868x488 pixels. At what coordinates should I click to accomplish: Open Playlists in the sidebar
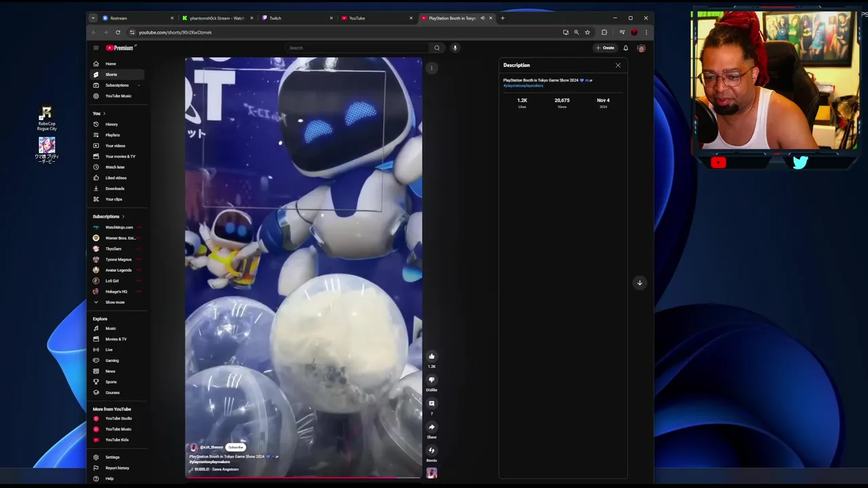[x=116, y=135]
